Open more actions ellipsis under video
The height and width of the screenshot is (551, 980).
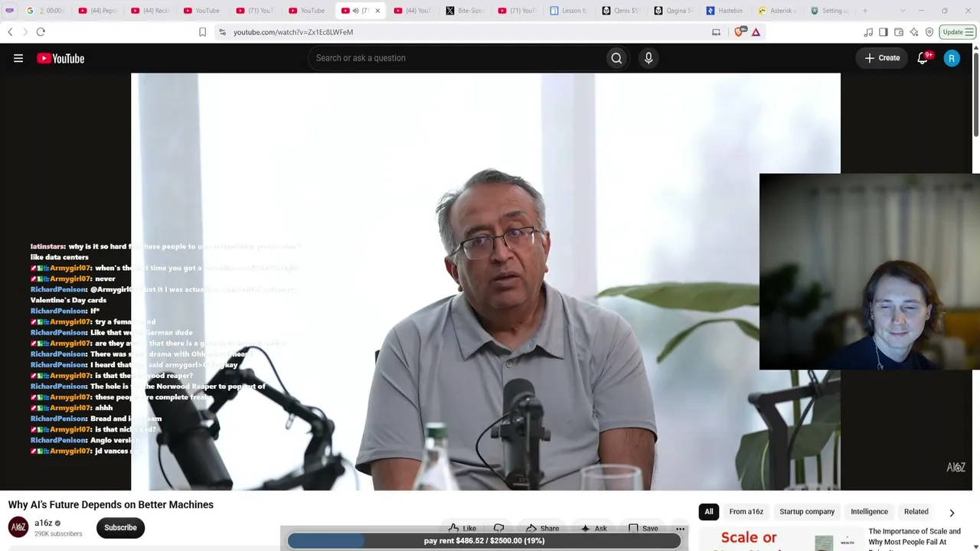click(x=680, y=528)
